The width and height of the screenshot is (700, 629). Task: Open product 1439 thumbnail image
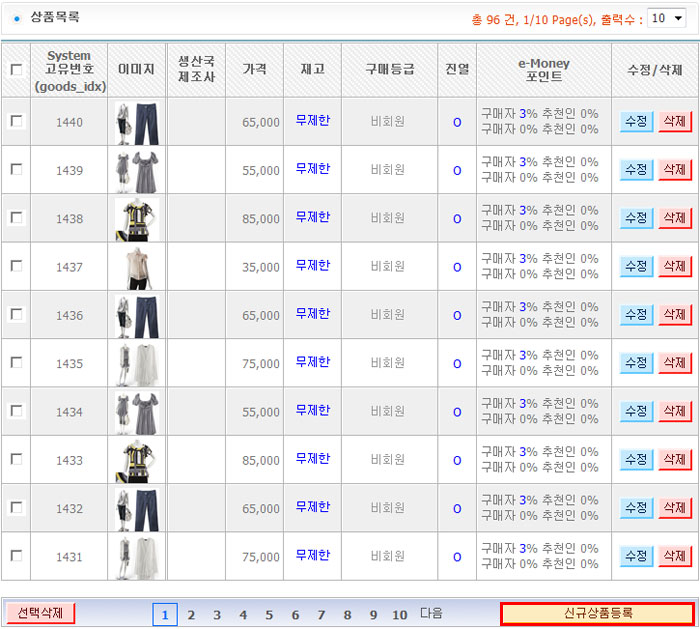tap(137, 171)
